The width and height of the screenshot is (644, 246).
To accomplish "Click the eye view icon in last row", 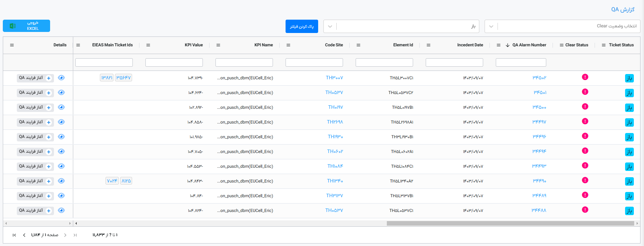I will tap(61, 211).
